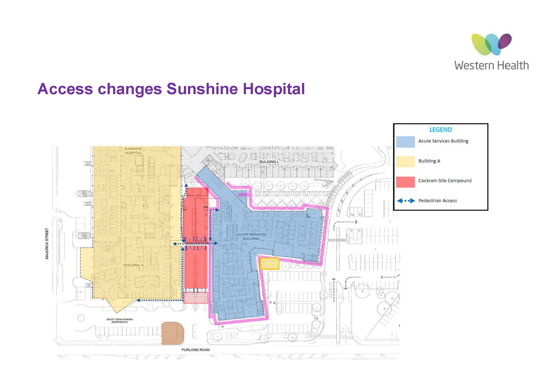Click the brown shaded block near Furlong Road
This screenshot has width=558, height=392.
click(173, 333)
